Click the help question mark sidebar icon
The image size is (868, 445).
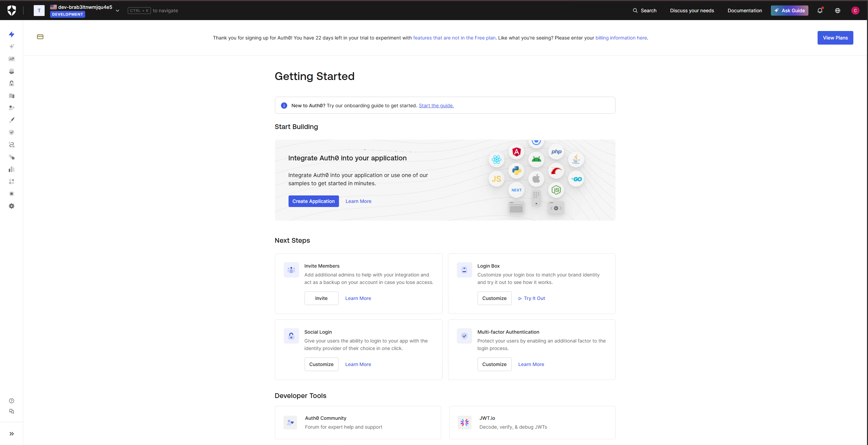12,401
